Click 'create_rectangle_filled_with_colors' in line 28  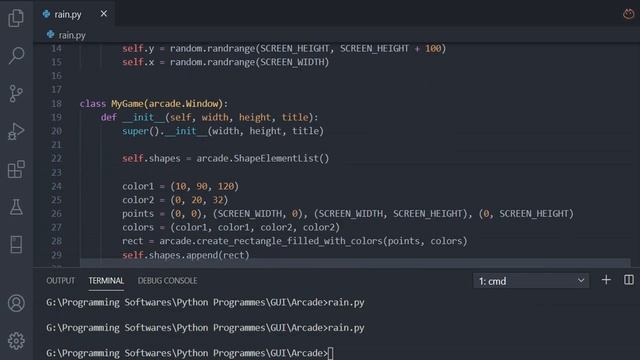coord(289,241)
